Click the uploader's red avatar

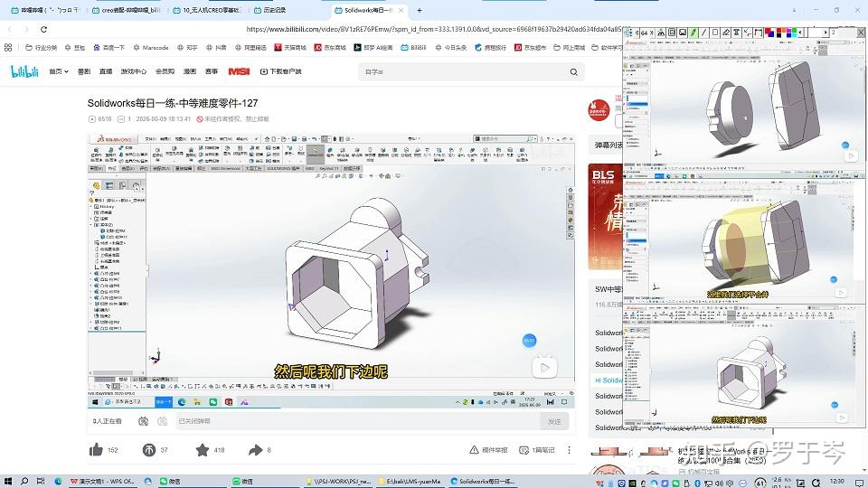click(599, 110)
